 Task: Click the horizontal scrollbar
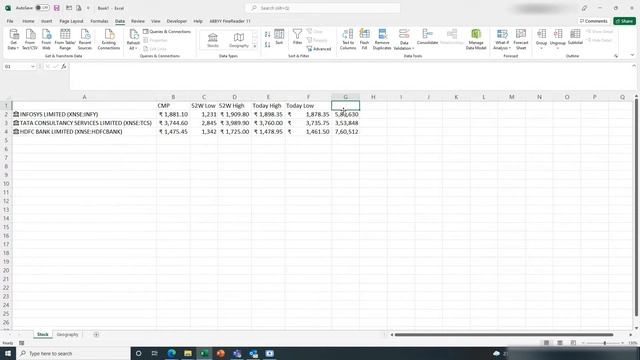tap(504, 335)
